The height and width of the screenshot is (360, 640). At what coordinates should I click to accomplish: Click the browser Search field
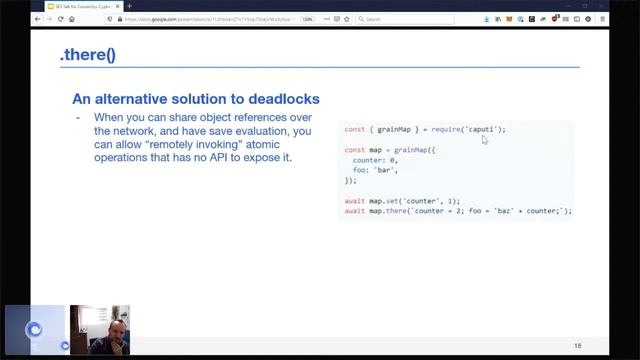click(x=405, y=19)
